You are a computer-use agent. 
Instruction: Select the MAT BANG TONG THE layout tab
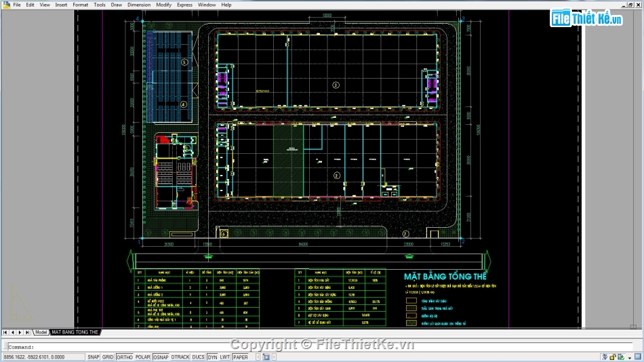coord(75,332)
